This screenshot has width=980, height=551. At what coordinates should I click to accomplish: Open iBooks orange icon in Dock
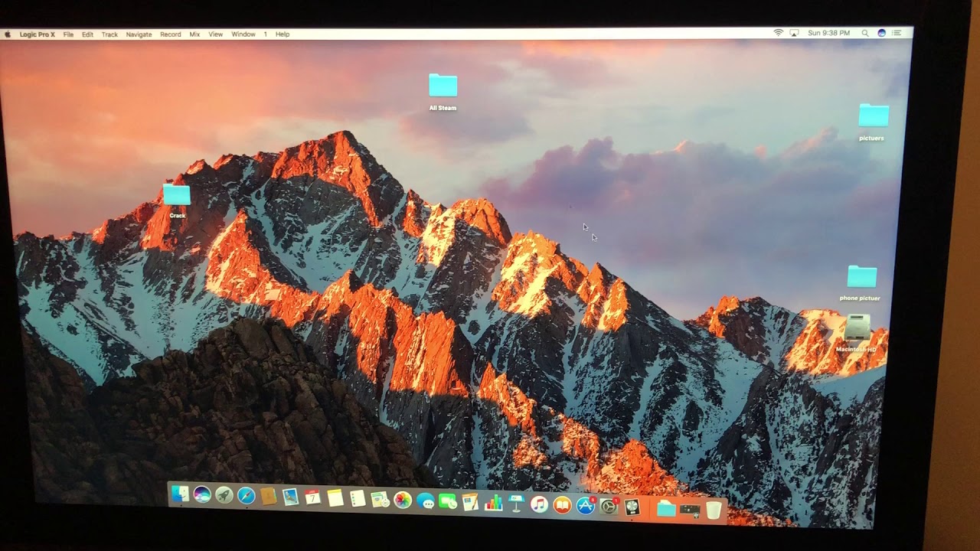[563, 505]
